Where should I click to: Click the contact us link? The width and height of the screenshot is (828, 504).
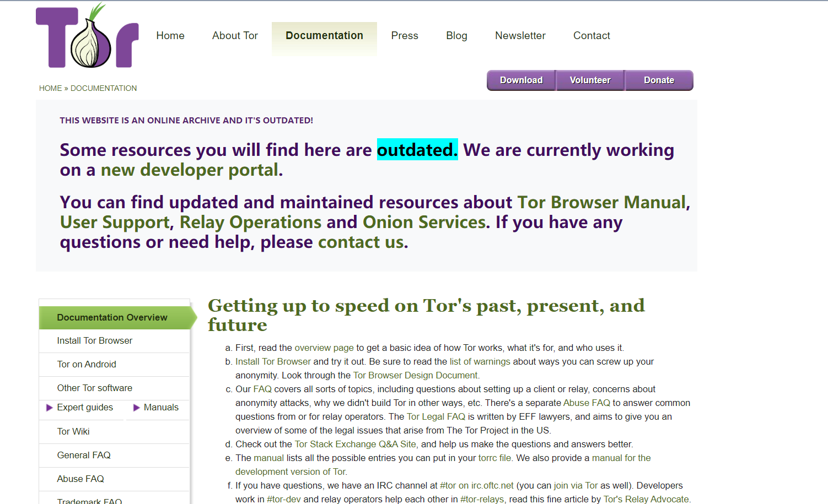361,242
